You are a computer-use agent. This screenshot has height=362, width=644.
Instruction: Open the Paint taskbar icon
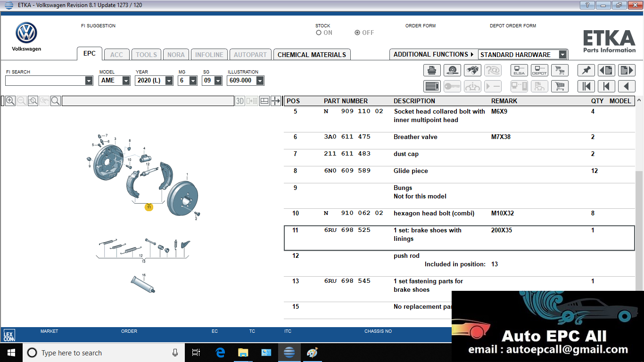click(x=313, y=353)
